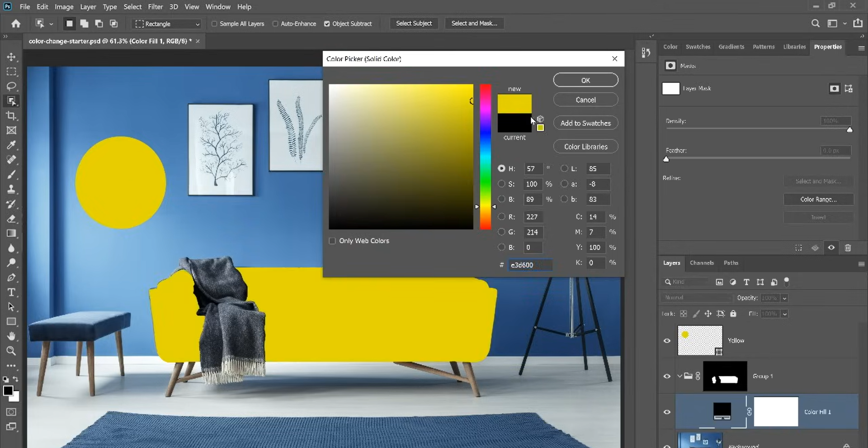This screenshot has height=448, width=868.
Task: Open the Select and Mask dialog
Action: point(474,23)
